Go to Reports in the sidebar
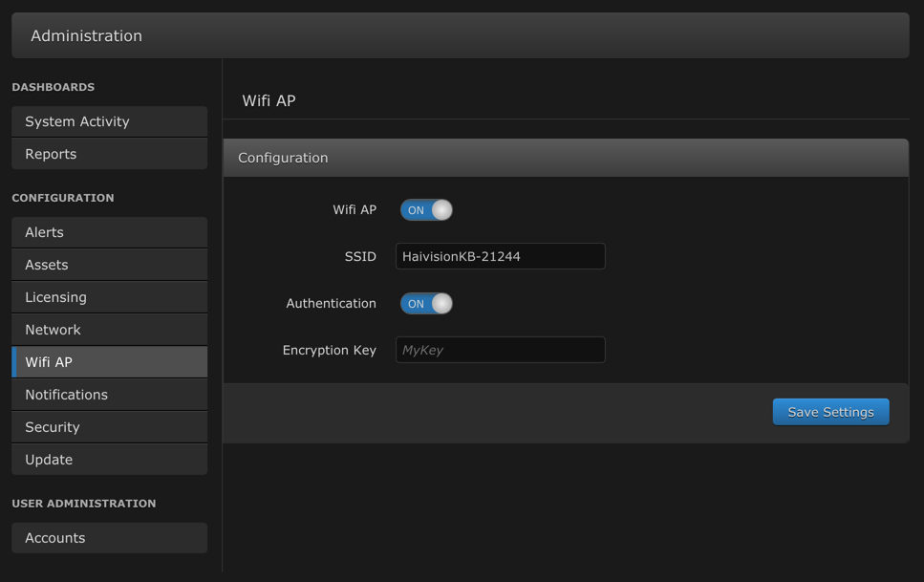Screen dimensions: 924x582 coord(109,154)
